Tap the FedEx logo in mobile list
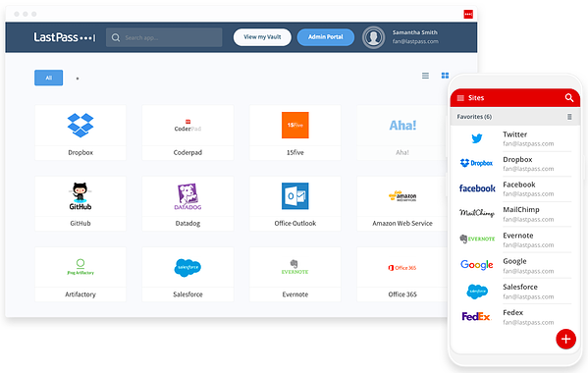This screenshot has height=373, width=588. [476, 317]
